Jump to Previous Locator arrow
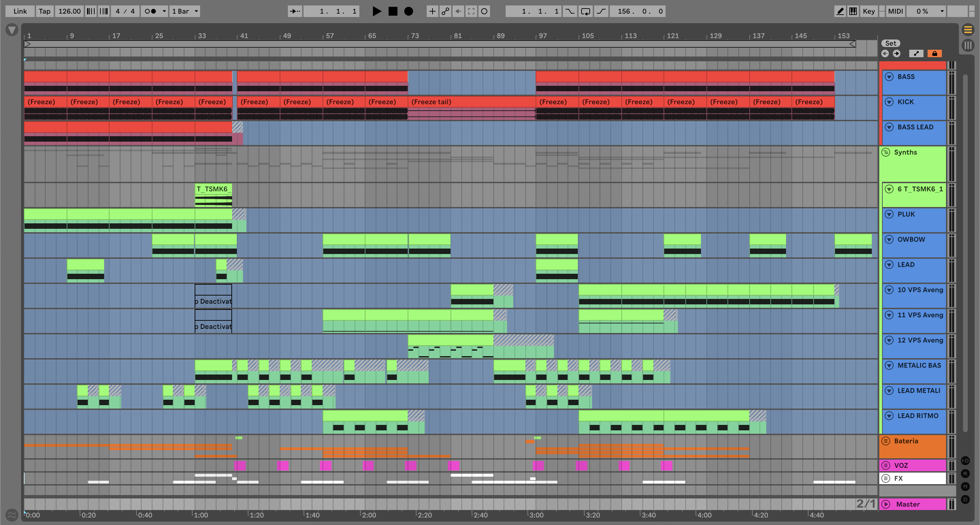This screenshot has width=980, height=525. (x=885, y=53)
